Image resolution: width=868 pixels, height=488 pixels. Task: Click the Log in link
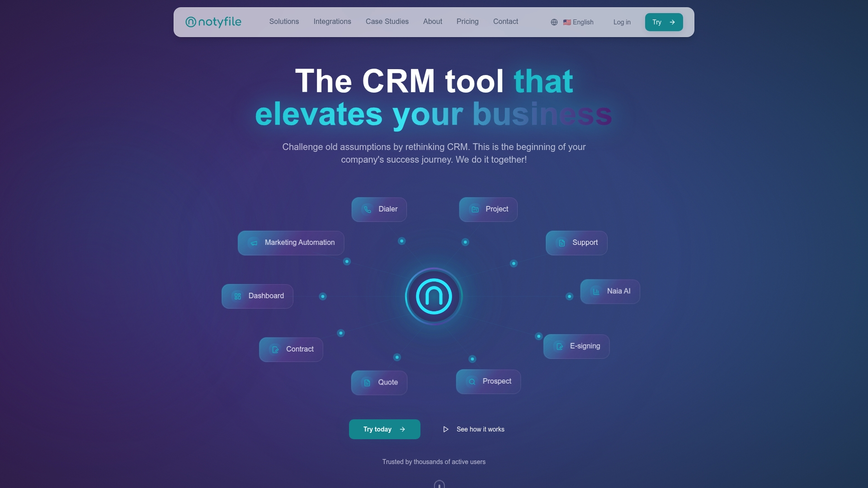(x=622, y=22)
